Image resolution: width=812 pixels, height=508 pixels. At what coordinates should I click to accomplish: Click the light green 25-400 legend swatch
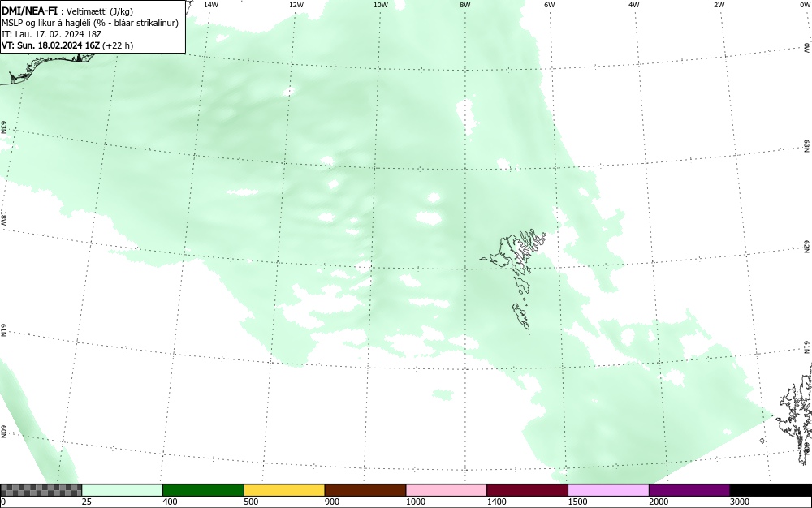pos(123,490)
